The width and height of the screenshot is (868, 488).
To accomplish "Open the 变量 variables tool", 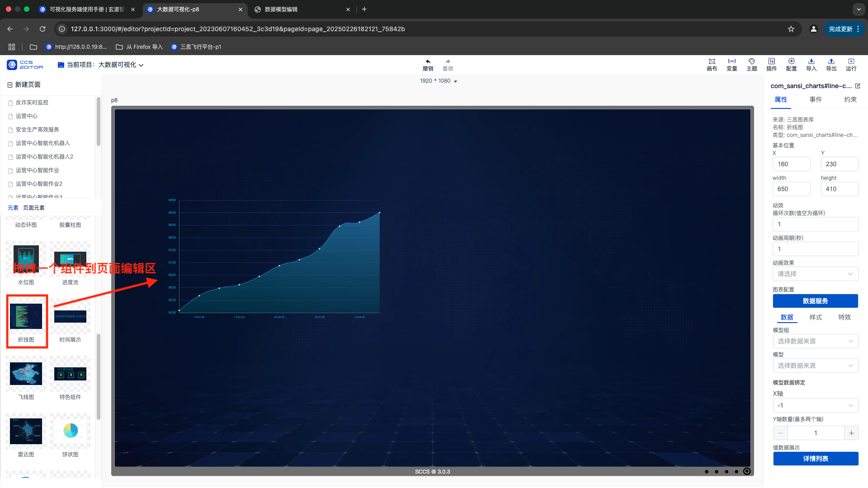I will coord(731,65).
